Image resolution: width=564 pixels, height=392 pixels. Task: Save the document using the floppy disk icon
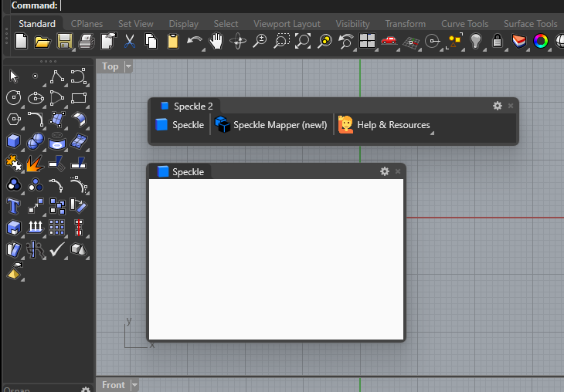(x=65, y=42)
